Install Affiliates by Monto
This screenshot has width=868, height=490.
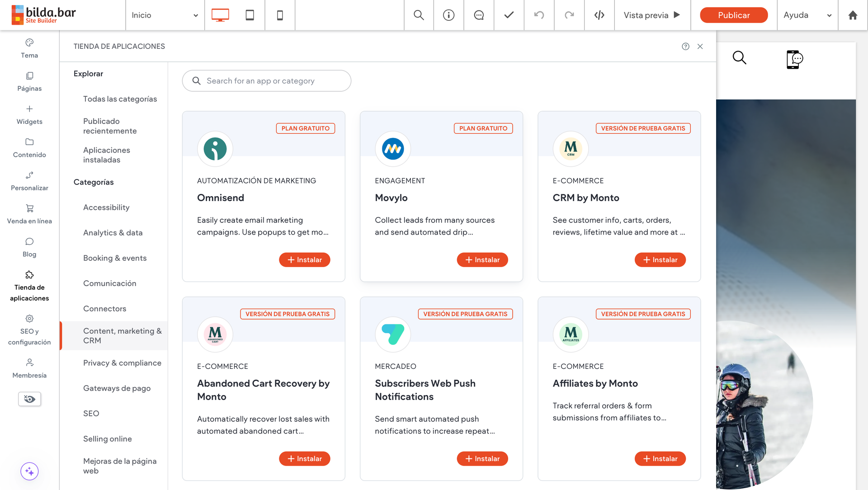(x=660, y=459)
